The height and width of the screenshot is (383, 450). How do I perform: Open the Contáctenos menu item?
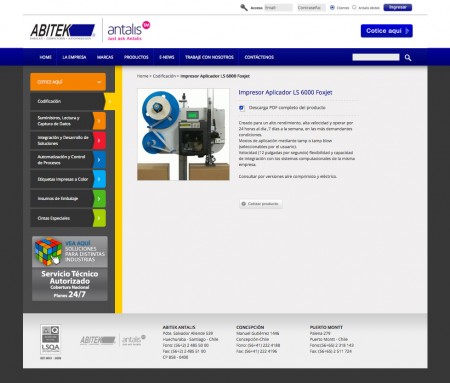(259, 57)
